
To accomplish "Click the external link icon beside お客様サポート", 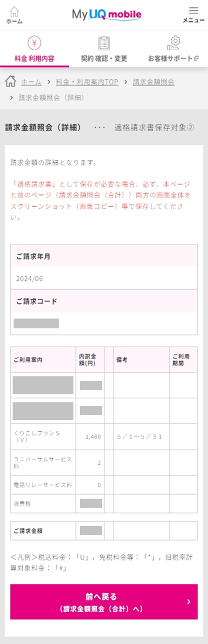I will (196, 58).
